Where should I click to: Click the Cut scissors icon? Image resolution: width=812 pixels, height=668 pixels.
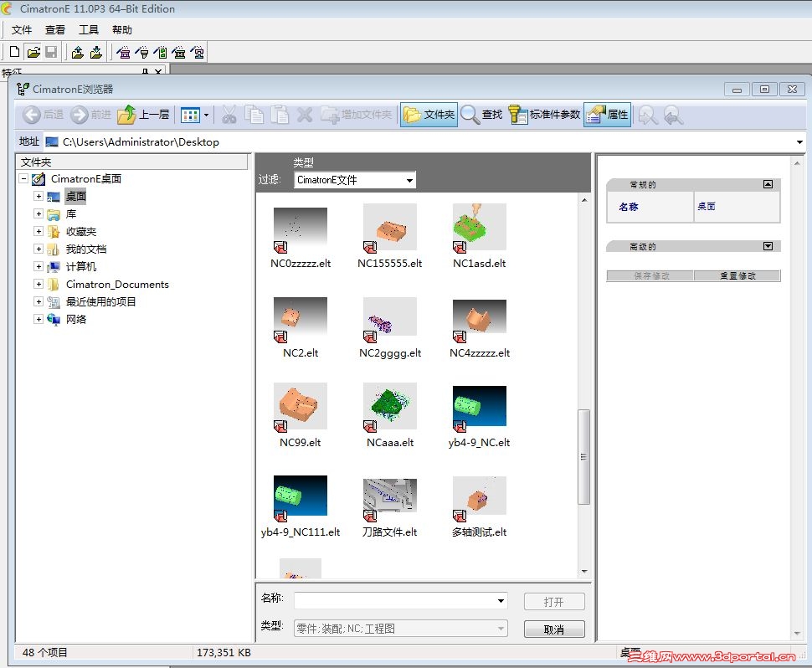tap(229, 115)
